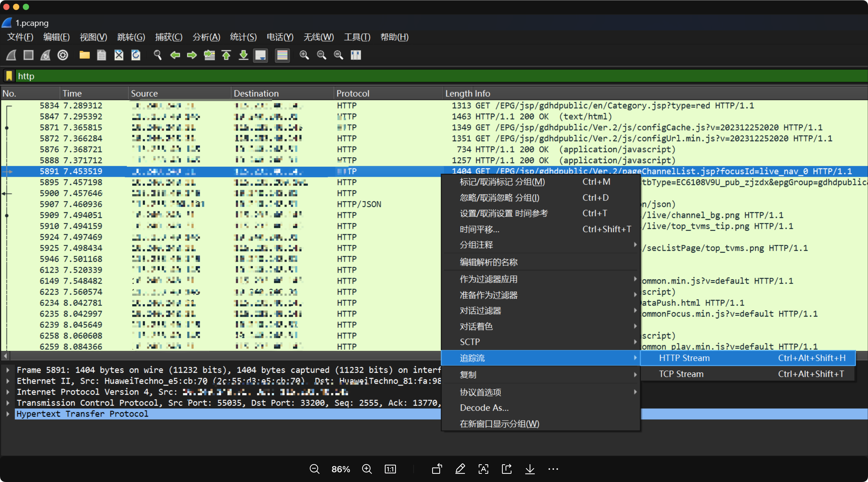Open the 帮助(H) menu
Image resolution: width=868 pixels, height=482 pixels.
395,37
